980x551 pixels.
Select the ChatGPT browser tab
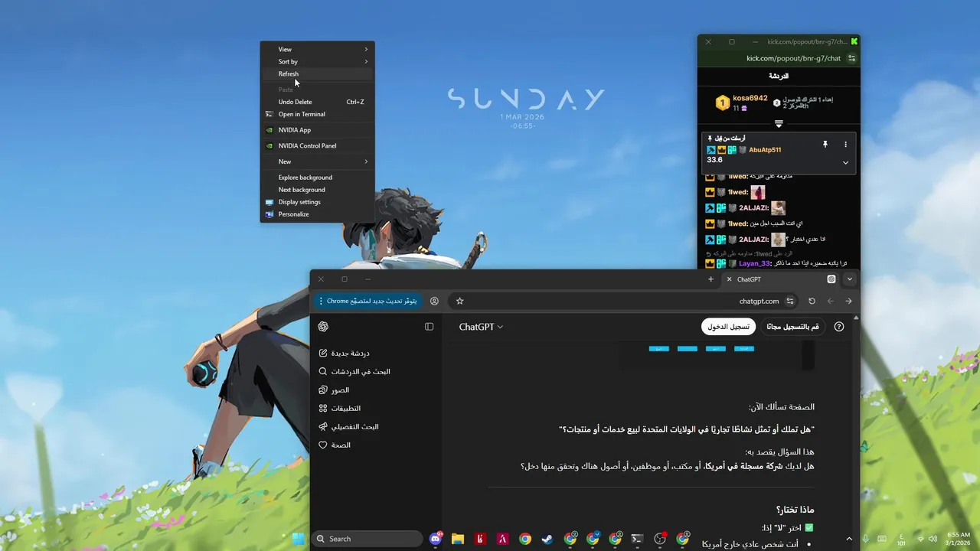point(781,279)
